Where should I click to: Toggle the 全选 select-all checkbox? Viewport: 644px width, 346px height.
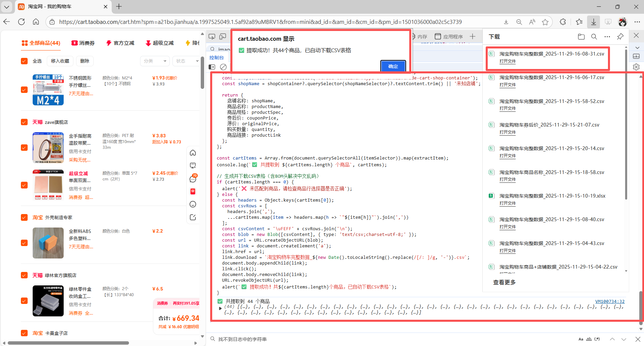(24, 61)
